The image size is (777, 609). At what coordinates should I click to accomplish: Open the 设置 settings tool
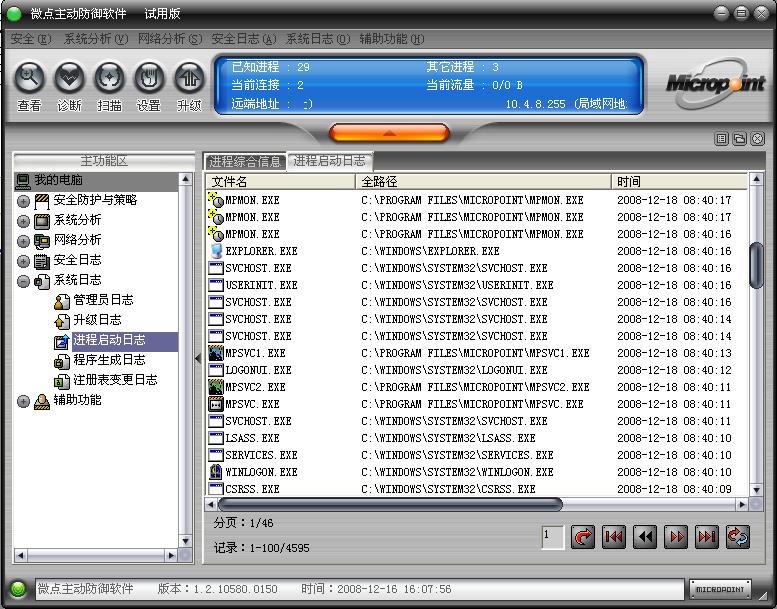149,78
